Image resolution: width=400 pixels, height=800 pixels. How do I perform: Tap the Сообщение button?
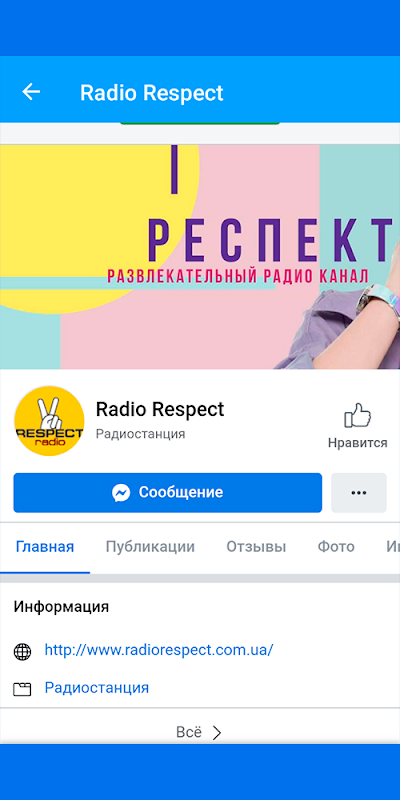click(168, 492)
